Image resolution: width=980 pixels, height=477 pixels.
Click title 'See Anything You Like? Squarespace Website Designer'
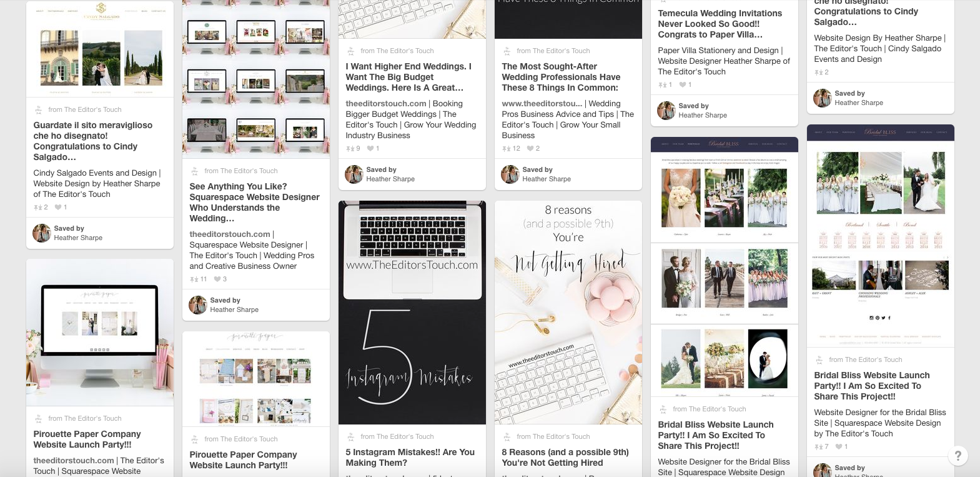tap(255, 203)
